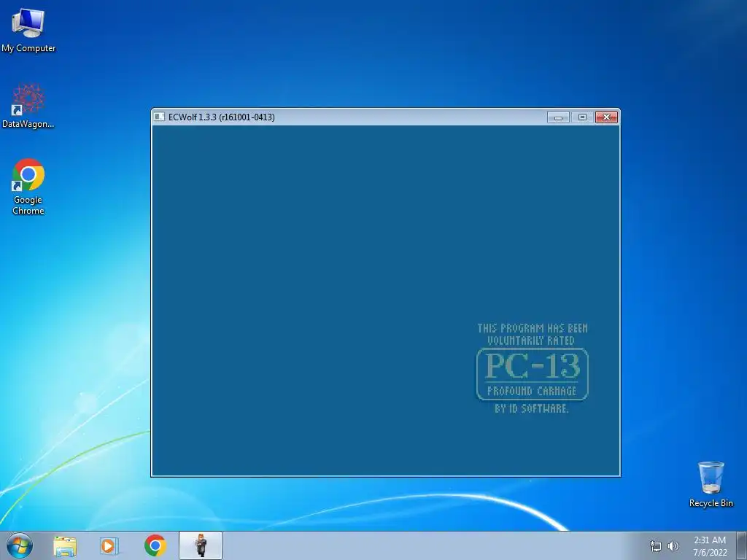The width and height of the screenshot is (747, 560).
Task: Open the volume tray icon
Action: pos(673,546)
